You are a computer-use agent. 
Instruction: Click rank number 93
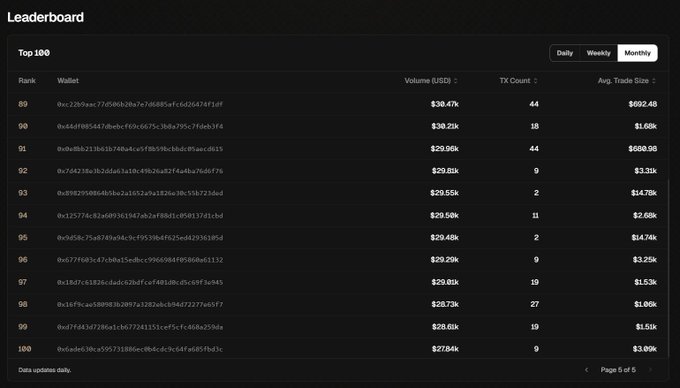(x=23, y=193)
